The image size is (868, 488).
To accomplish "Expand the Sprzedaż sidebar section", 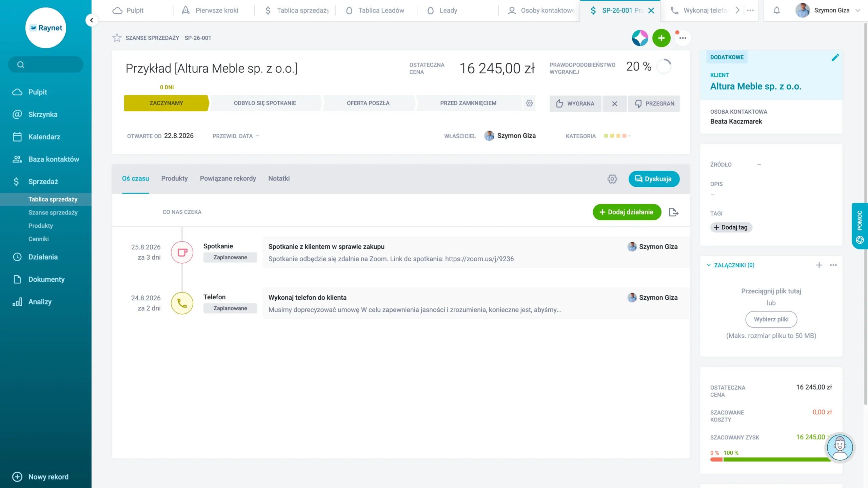I will coord(43,182).
